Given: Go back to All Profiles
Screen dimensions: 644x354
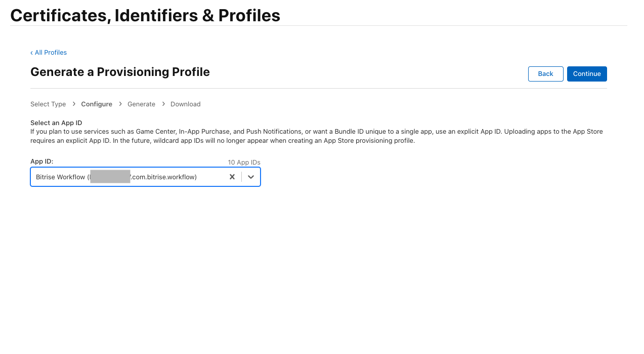Looking at the screenshot, I should (51, 53).
